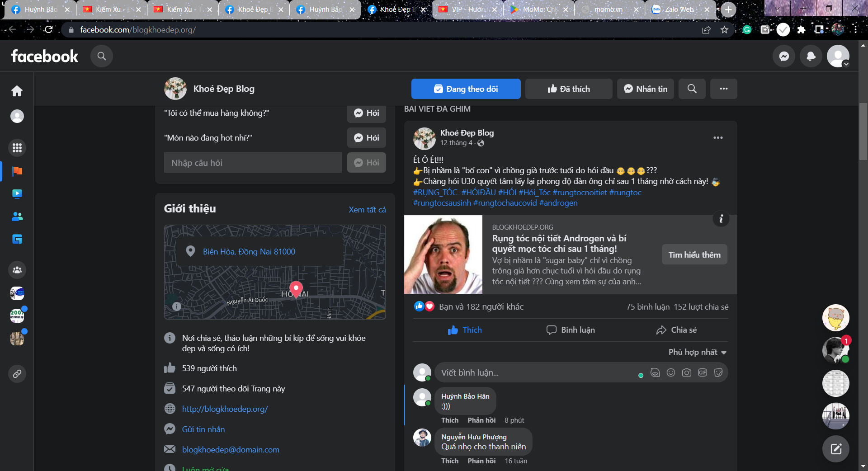Attach photo via camera icon in comment
868x471 pixels.
[687, 372]
